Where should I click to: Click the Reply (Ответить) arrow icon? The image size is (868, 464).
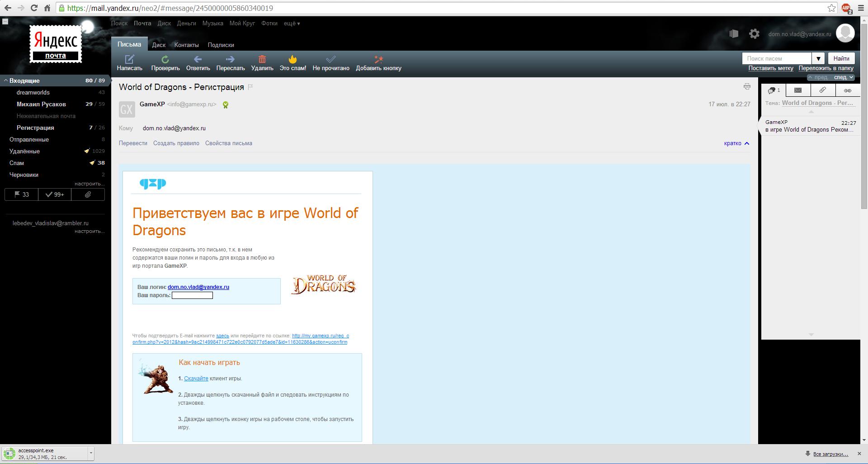tap(198, 59)
